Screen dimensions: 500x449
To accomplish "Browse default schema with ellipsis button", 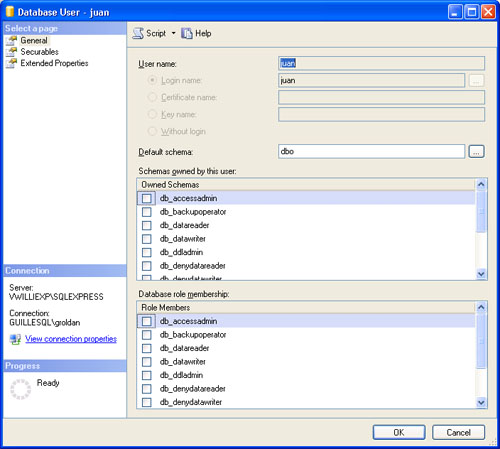I will tap(476, 152).
